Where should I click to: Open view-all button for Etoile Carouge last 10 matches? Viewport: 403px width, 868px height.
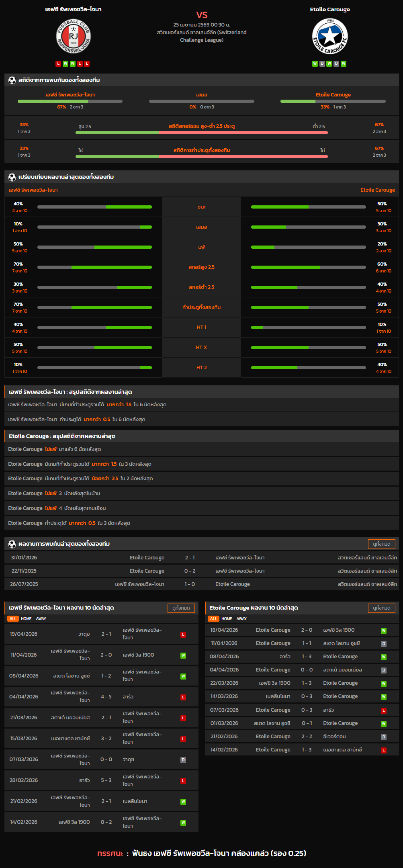[381, 608]
